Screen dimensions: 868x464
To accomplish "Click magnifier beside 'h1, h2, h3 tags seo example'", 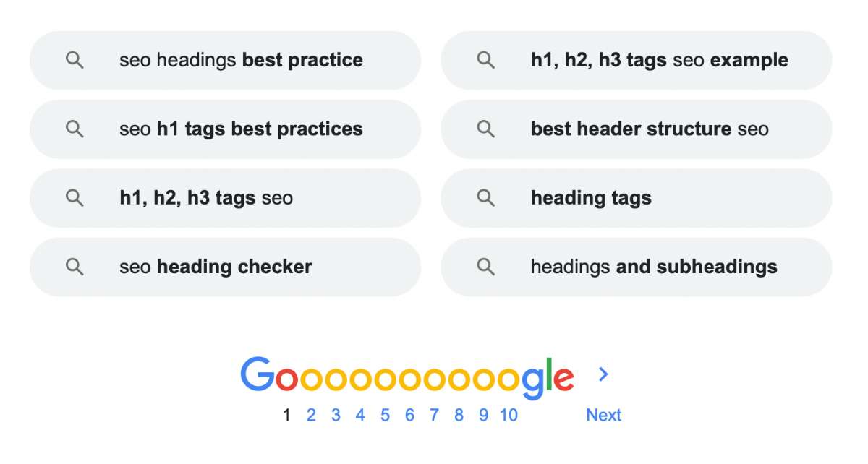I will pyautogui.click(x=486, y=60).
